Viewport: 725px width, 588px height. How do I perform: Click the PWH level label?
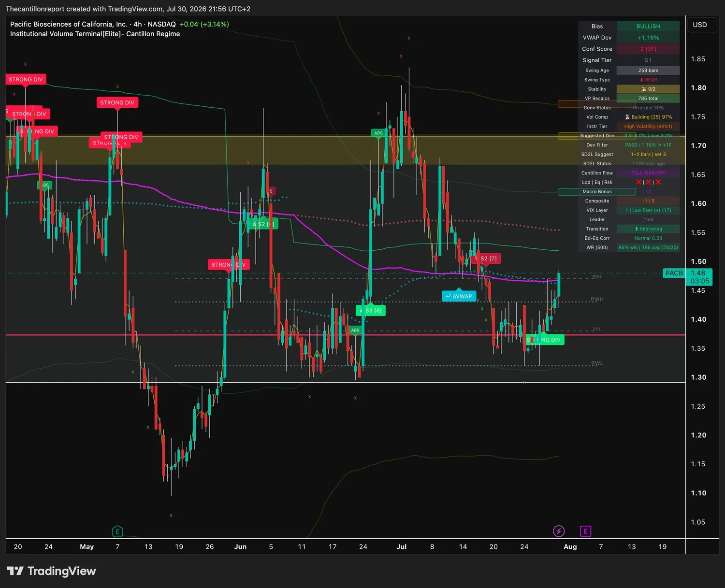pos(597,300)
